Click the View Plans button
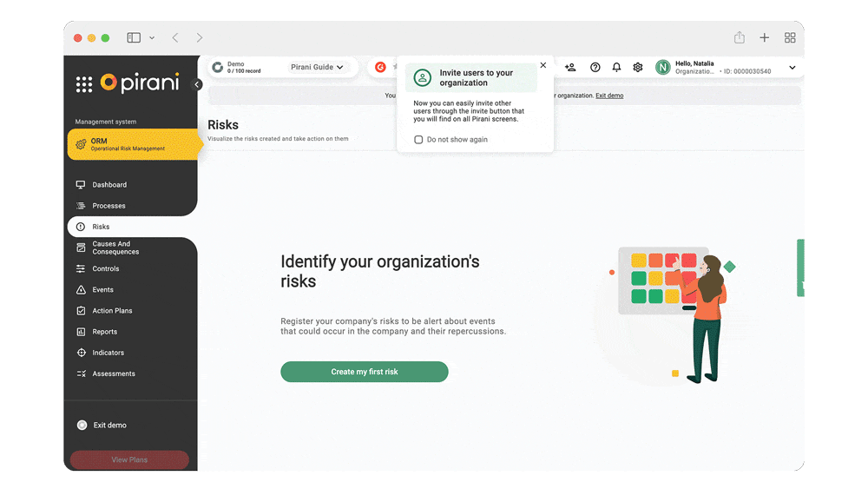The height and width of the screenshot is (489, 868). coord(129,459)
